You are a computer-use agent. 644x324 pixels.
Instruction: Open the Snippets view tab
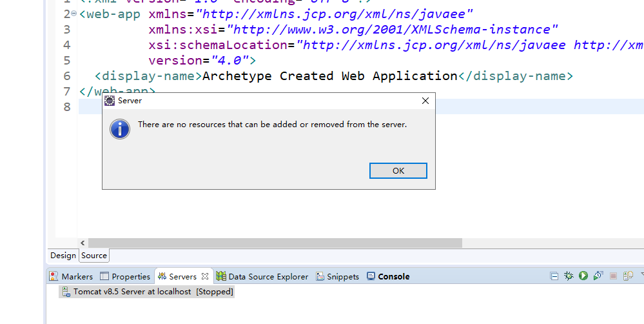(337, 276)
